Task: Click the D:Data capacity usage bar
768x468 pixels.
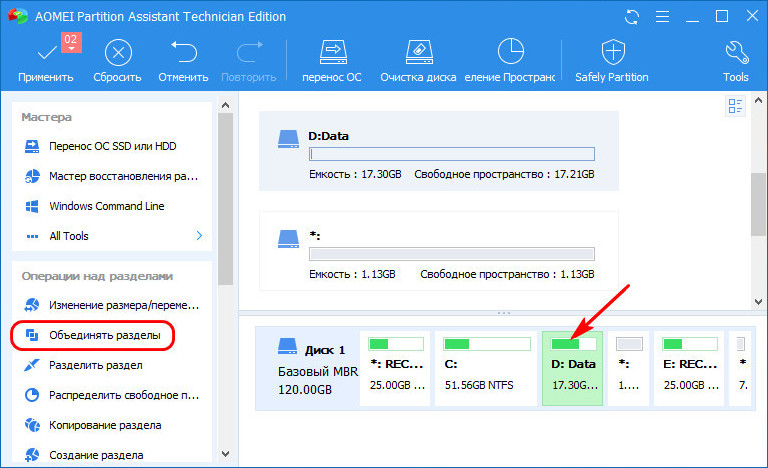Action: pyautogui.click(x=452, y=154)
